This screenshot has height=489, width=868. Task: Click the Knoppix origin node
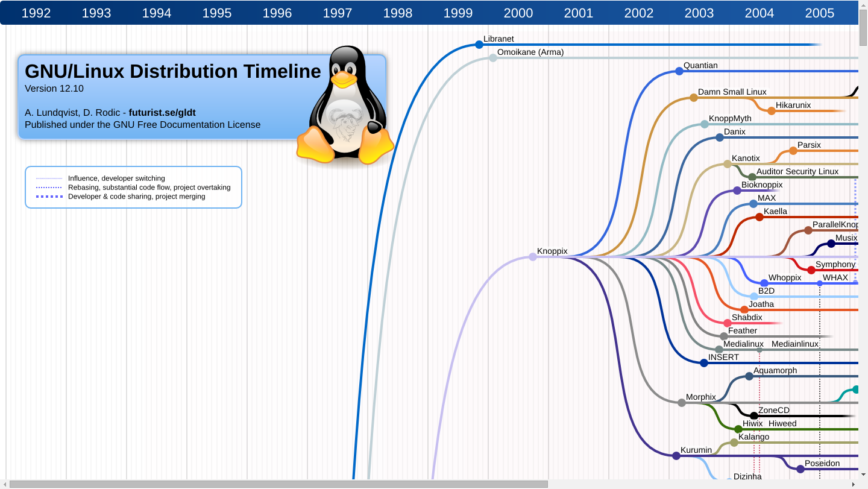coord(533,257)
